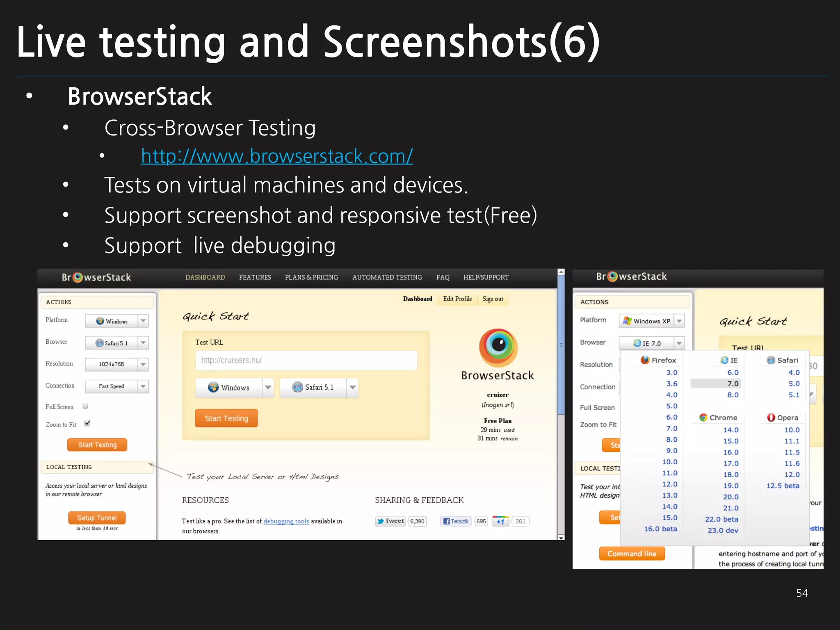Open the Platform Windows dropdown in Actions
This screenshot has height=630, width=840.
click(x=117, y=321)
